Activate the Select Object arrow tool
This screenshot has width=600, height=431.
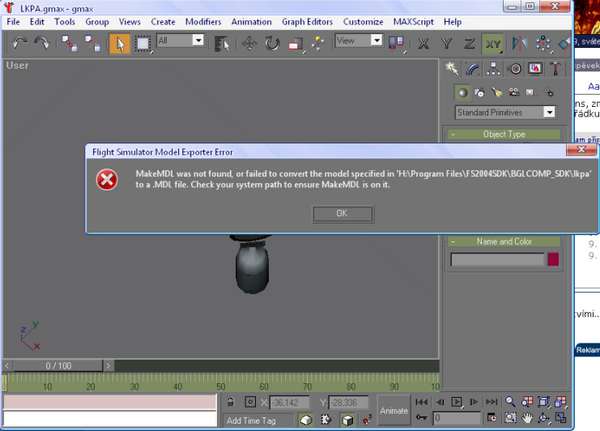point(119,43)
